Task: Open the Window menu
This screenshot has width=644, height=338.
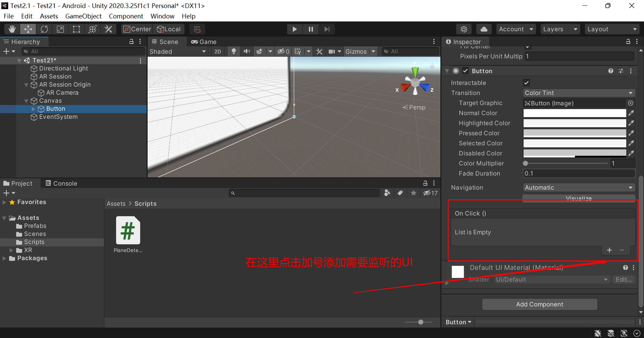Action: (162, 16)
